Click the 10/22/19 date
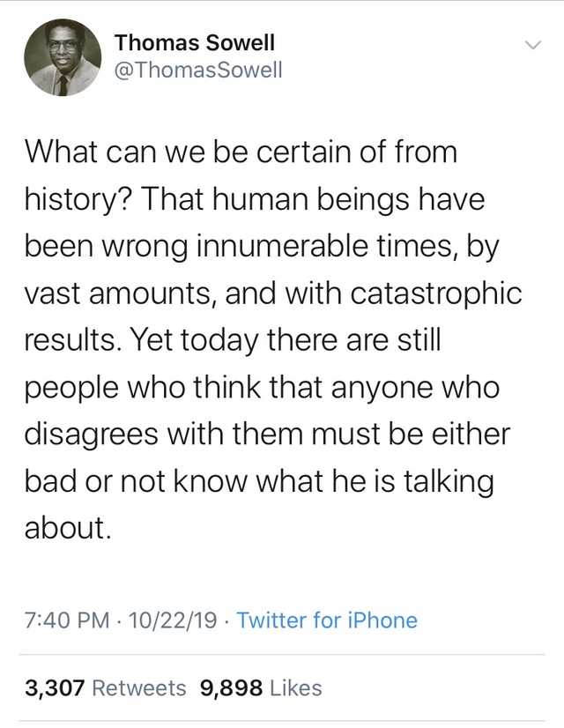Screen dimensions: 564x728 [x=173, y=620]
